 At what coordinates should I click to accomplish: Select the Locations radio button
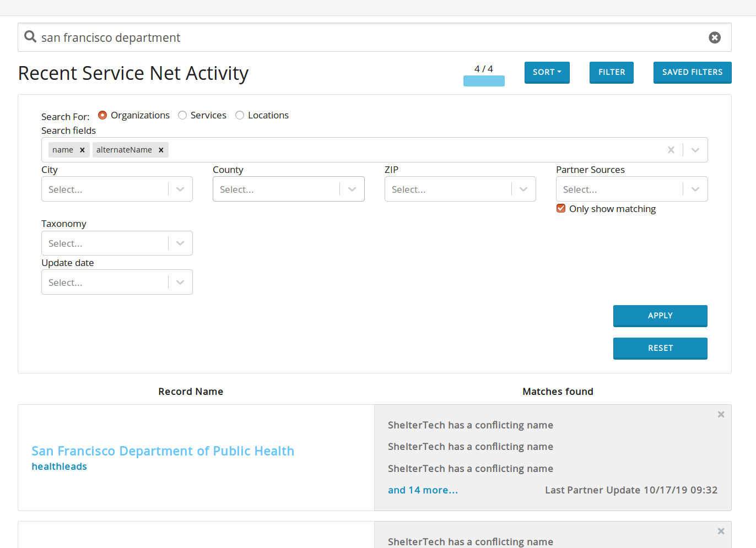click(240, 115)
